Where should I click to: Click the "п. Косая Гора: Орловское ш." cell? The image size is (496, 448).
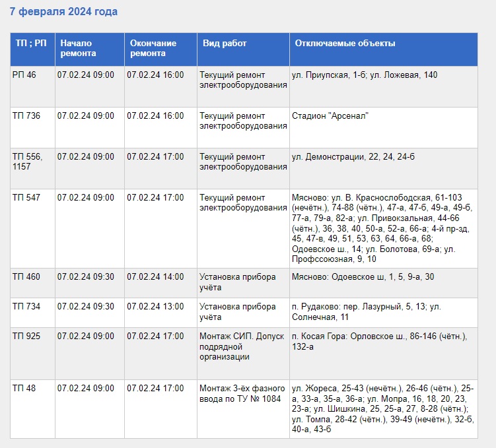379,341
